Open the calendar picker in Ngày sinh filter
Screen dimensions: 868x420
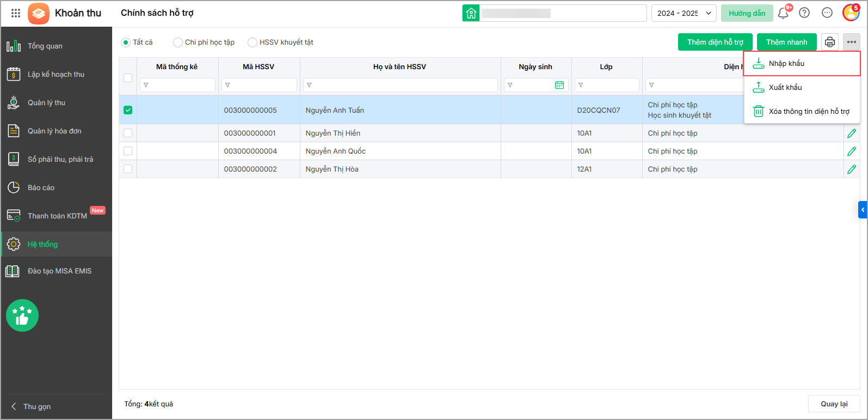(559, 85)
